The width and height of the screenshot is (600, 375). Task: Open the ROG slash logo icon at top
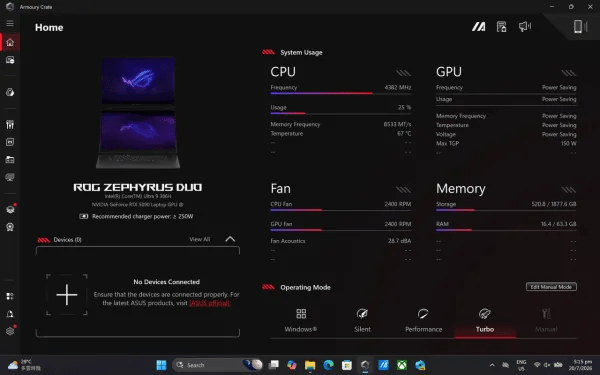[x=478, y=26]
